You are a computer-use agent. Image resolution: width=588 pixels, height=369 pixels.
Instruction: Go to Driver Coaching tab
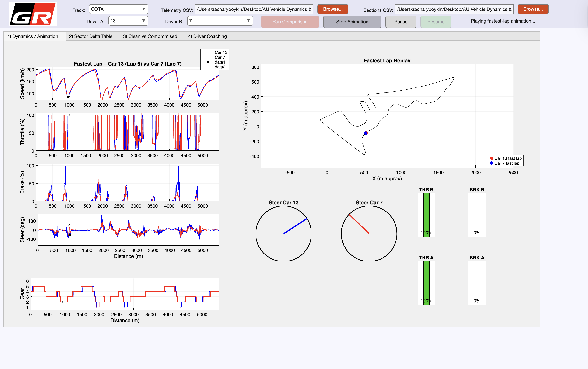click(x=207, y=36)
